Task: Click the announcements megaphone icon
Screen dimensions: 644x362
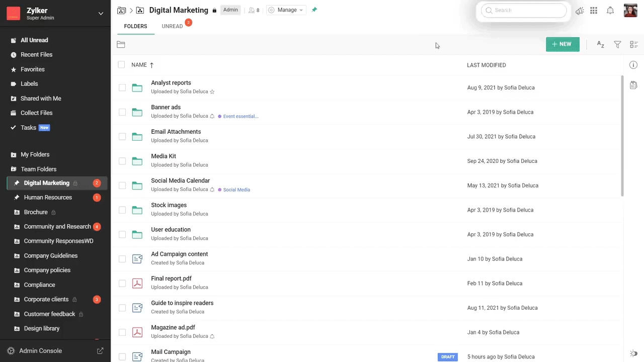Action: pyautogui.click(x=580, y=11)
